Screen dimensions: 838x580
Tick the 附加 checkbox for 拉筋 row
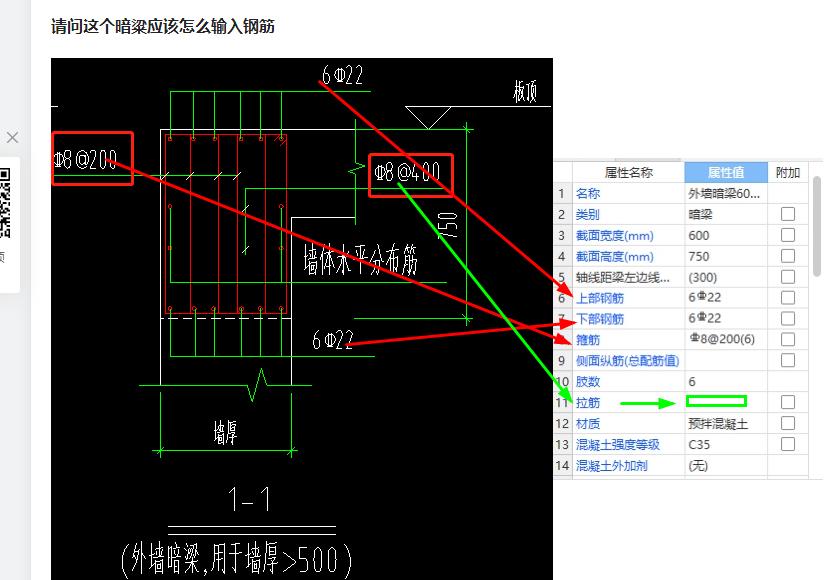point(787,402)
